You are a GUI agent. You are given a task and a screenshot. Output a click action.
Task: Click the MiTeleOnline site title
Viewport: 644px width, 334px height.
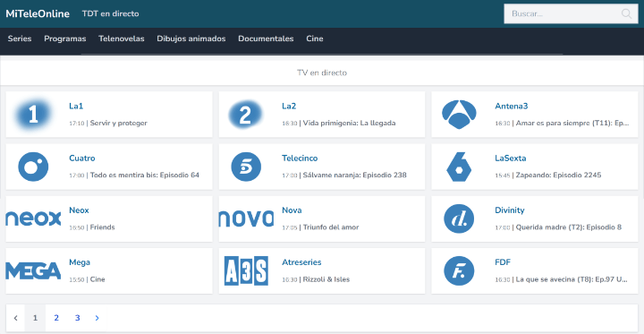38,14
